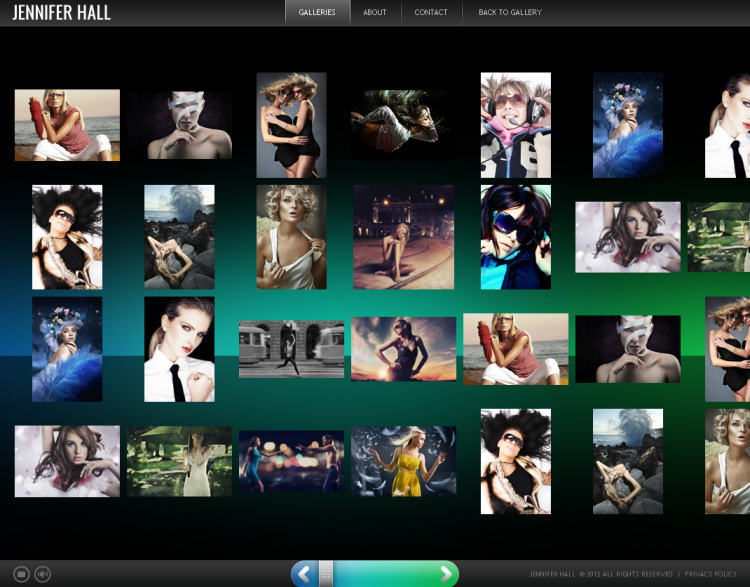This screenshot has height=587, width=750.
Task: Open the top-row blue feather dress photo
Action: click(628, 125)
